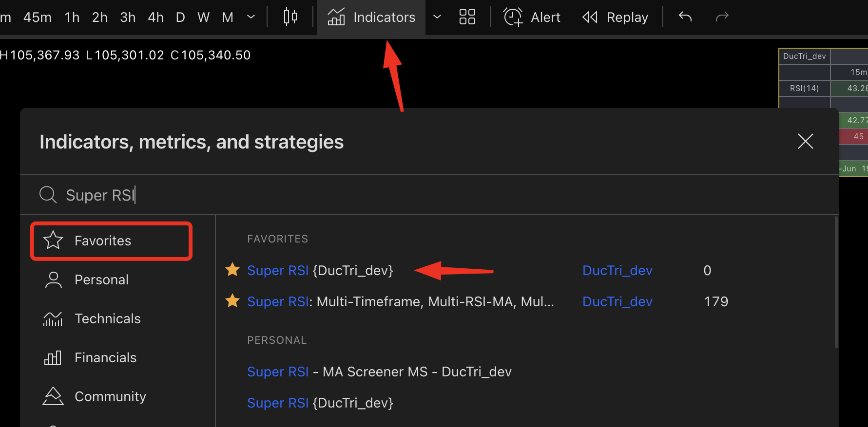Open the indicator templates grid icon
868x427 pixels.
(x=467, y=17)
